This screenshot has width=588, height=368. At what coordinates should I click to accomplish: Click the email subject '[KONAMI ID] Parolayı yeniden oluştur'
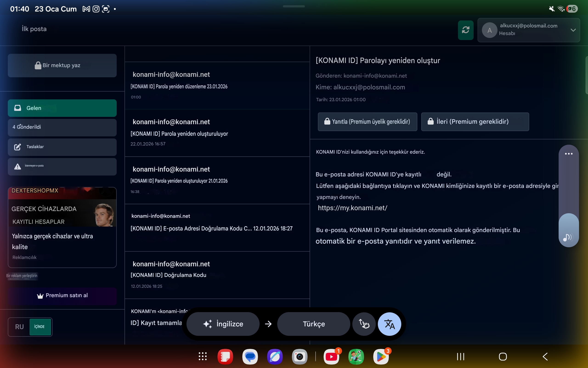click(378, 60)
